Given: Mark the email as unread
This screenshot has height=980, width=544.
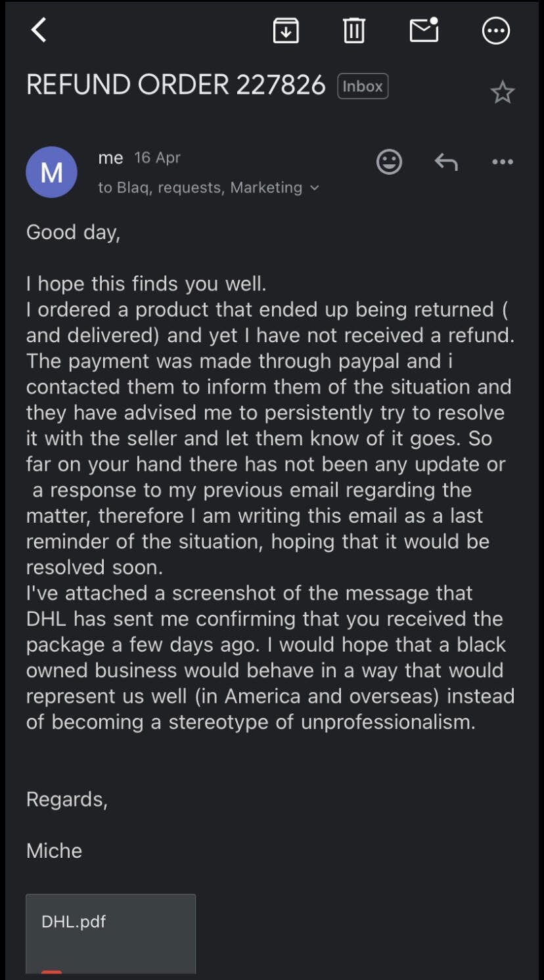Looking at the screenshot, I should tap(424, 30).
